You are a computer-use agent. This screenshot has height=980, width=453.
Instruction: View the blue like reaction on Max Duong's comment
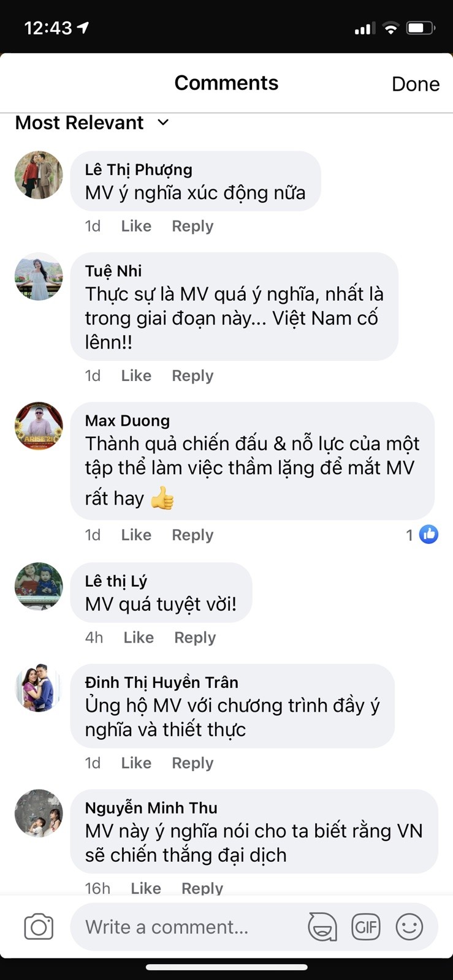click(428, 535)
